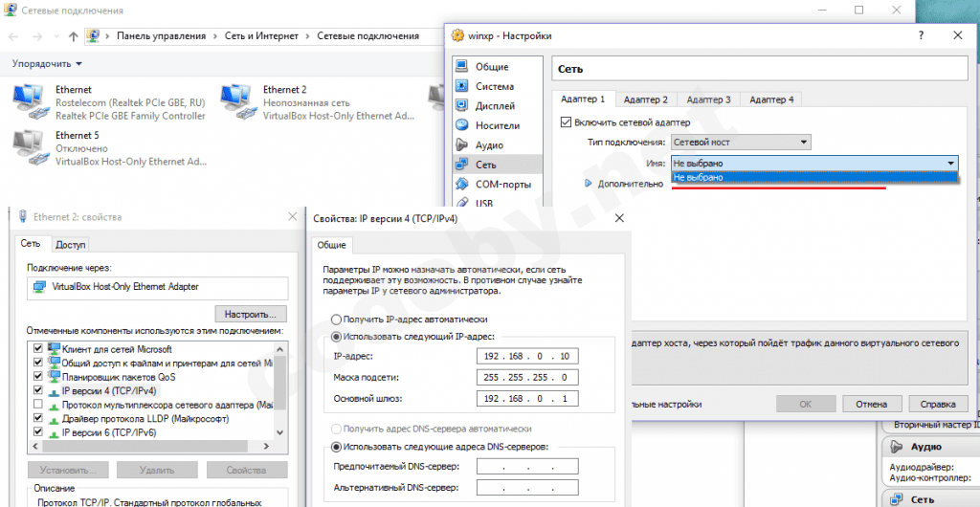Toggle the Включить сетевой адаптер checkbox
The image size is (980, 507).
coord(566,122)
